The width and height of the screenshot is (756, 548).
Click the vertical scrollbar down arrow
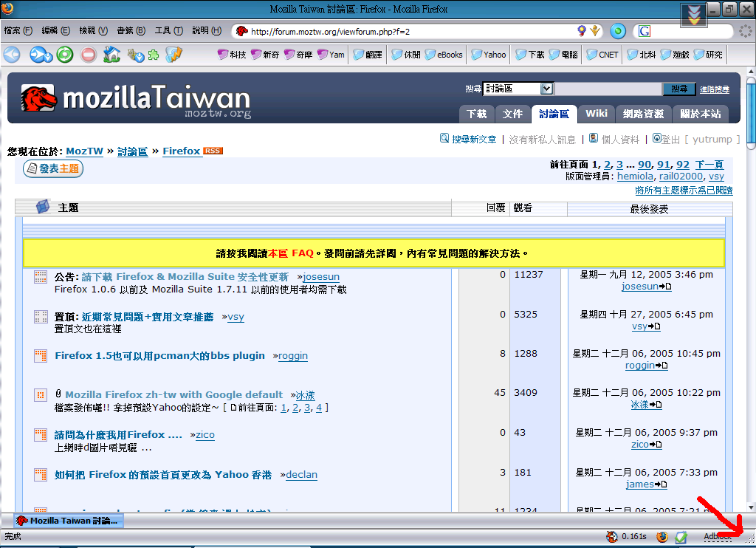750,507
